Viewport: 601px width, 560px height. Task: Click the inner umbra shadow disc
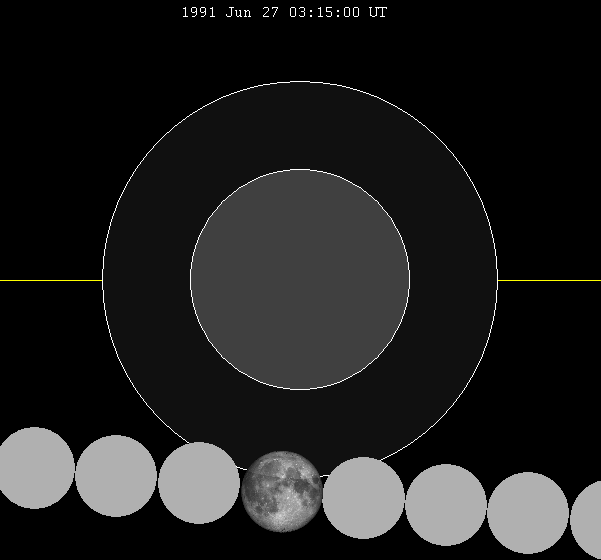[300, 279]
